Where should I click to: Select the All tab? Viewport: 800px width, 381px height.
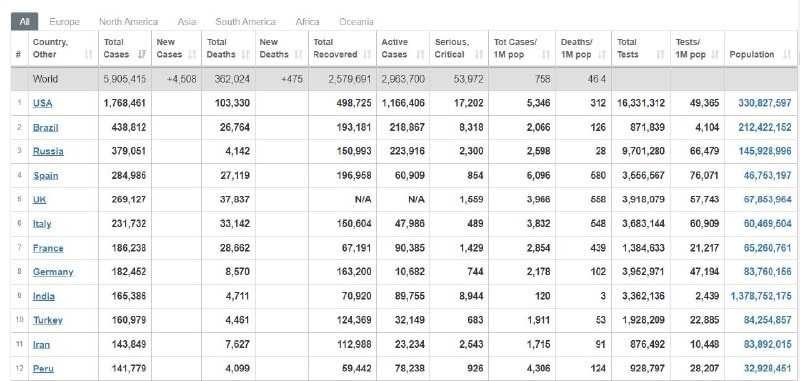[24, 21]
